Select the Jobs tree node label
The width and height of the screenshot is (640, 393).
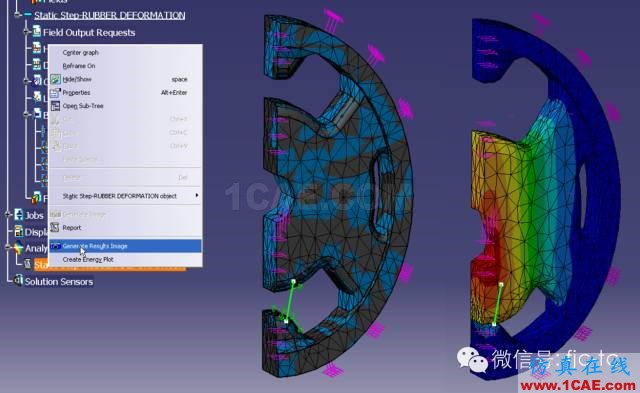34,215
